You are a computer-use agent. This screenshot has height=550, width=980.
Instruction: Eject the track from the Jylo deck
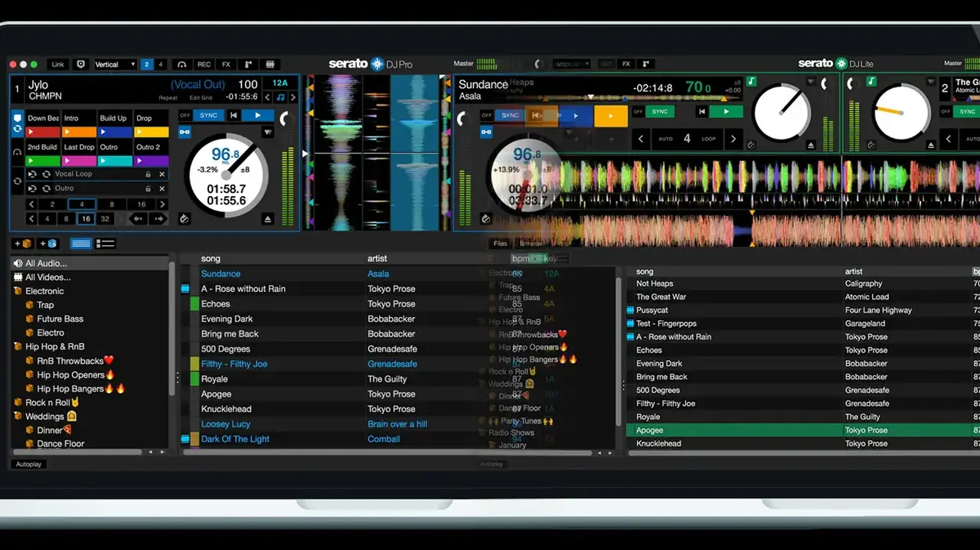[x=267, y=219]
